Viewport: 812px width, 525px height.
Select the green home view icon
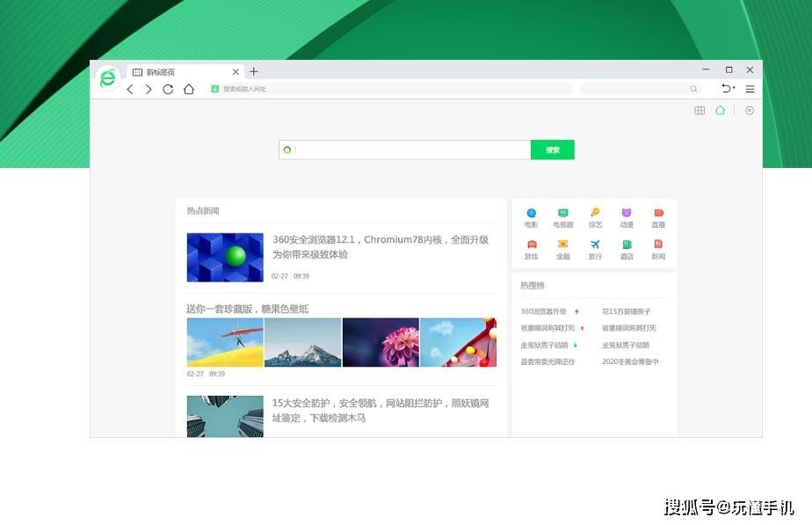coord(721,111)
